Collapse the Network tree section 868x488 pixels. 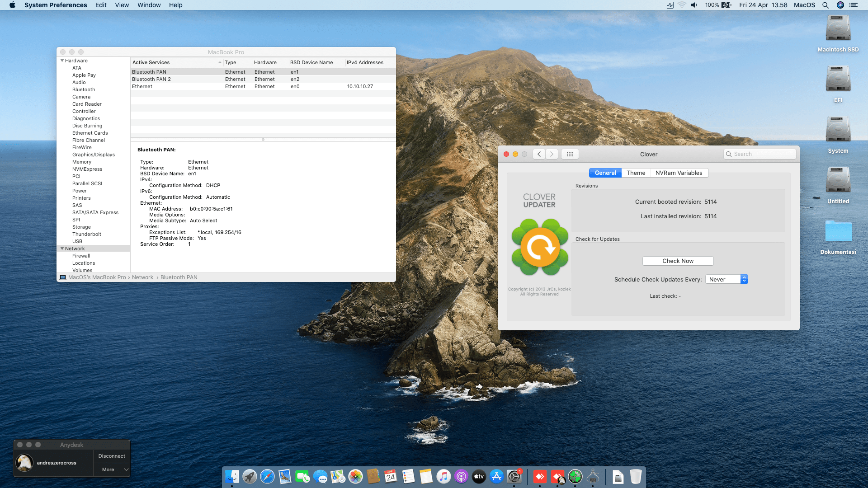pos(62,249)
